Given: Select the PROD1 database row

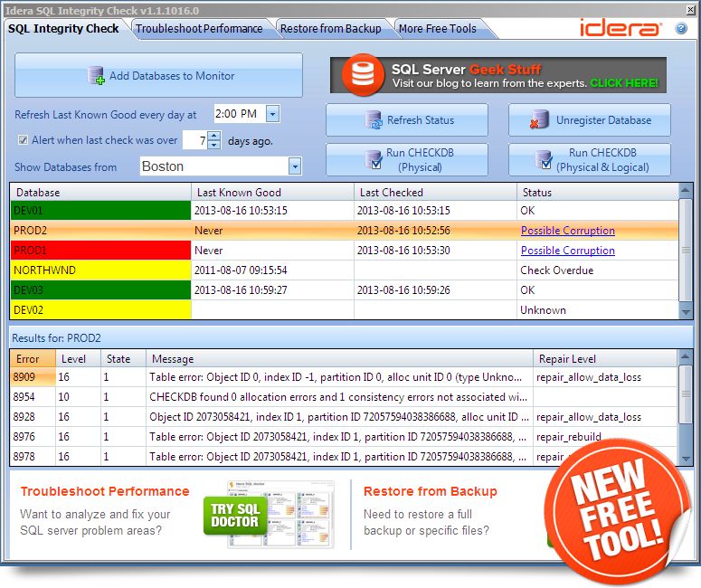Looking at the screenshot, I should [x=345, y=251].
